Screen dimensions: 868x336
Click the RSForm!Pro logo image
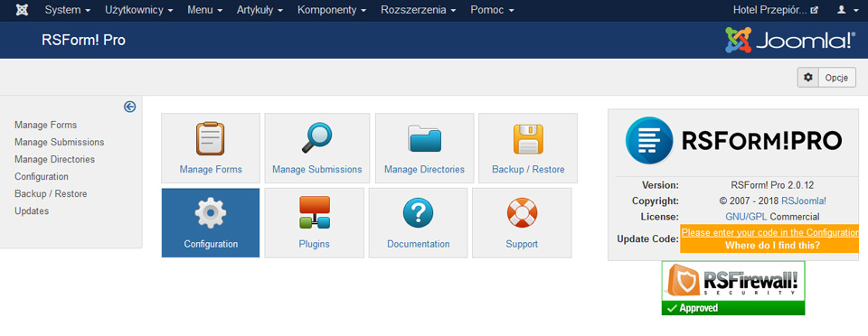(733, 140)
